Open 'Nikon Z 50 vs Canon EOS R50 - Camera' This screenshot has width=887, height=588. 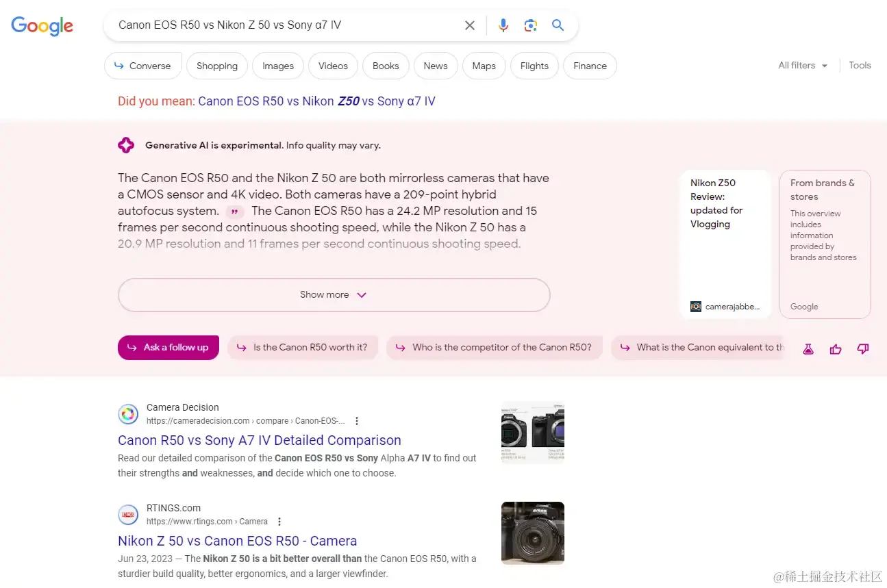coord(237,541)
